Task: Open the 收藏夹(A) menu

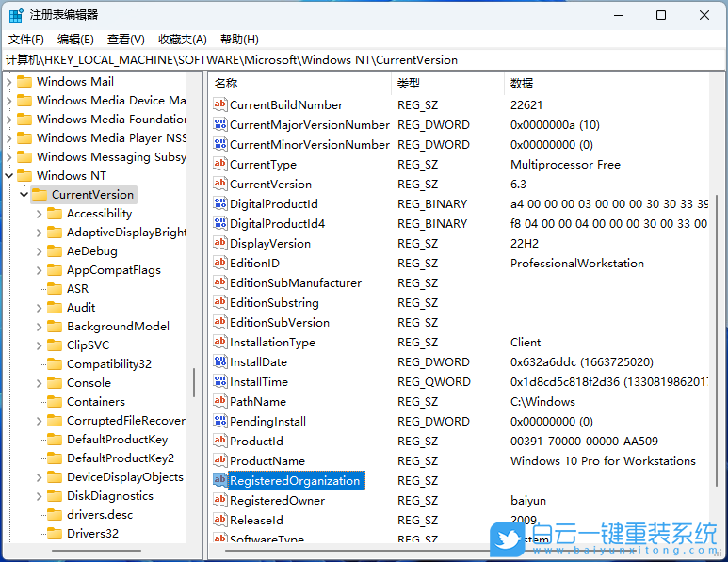Action: point(183,40)
